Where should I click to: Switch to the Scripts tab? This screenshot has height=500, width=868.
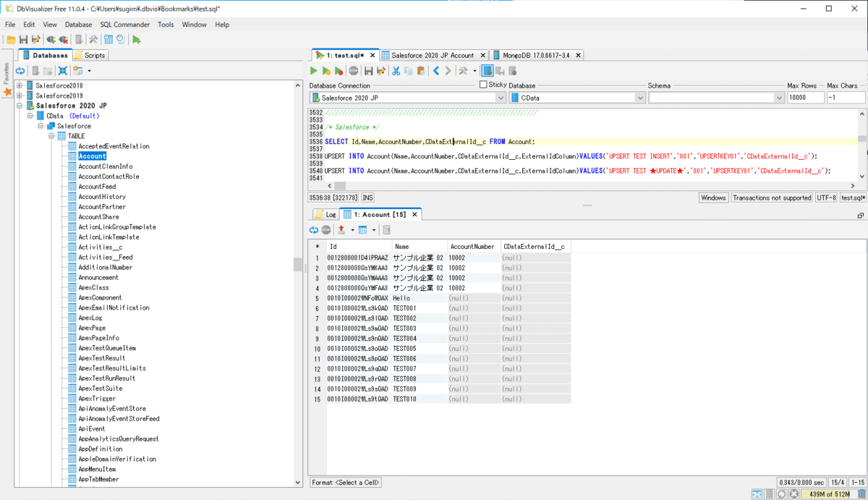[90, 55]
